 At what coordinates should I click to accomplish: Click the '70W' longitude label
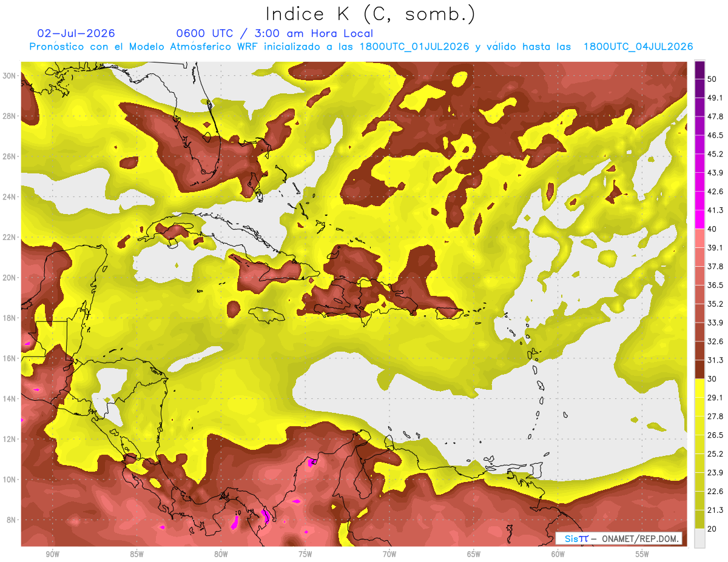click(389, 554)
